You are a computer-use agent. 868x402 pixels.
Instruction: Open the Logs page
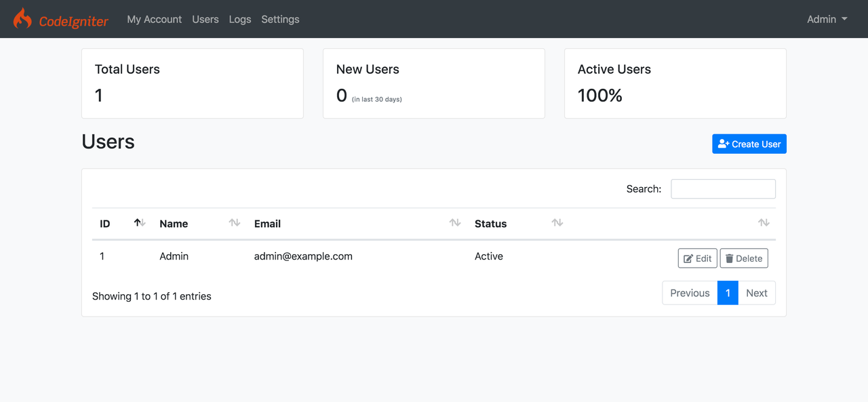click(x=240, y=19)
